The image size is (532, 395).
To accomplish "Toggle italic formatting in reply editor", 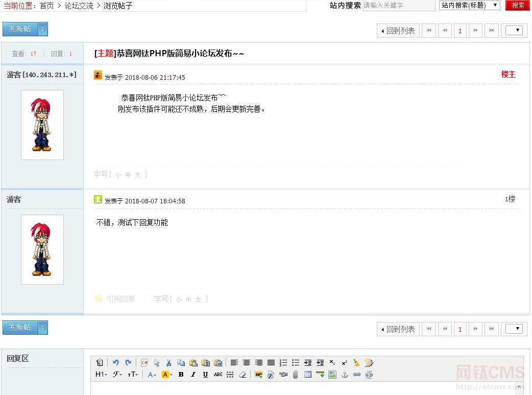I will [193, 375].
